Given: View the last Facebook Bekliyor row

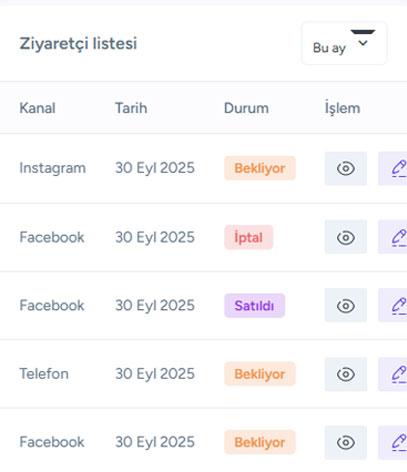Looking at the screenshot, I should click(346, 442).
